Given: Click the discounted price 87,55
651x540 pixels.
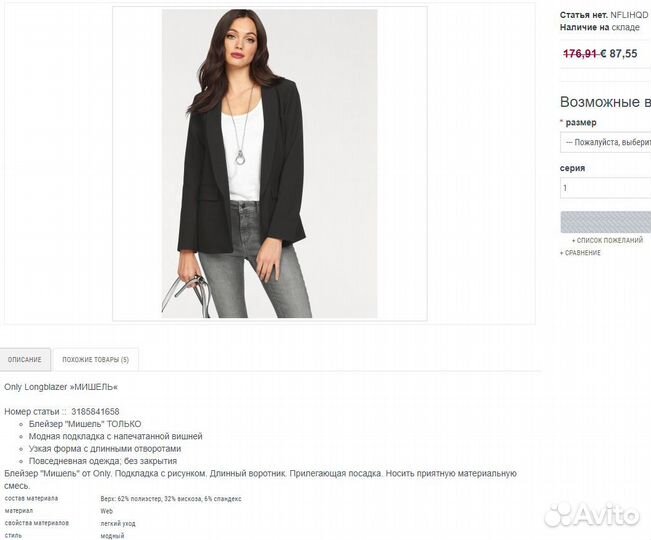Looking at the screenshot, I should tap(624, 54).
